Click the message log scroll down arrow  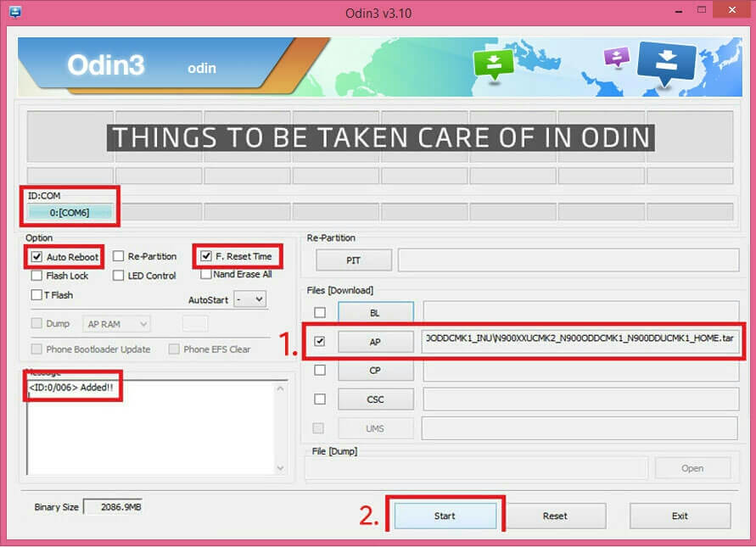[x=281, y=468]
